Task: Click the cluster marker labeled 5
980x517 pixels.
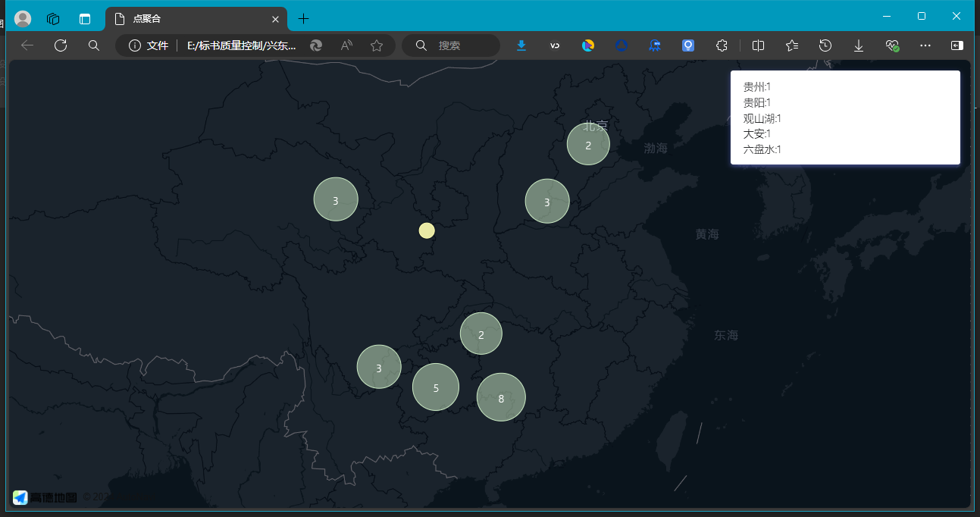Action: [436, 387]
